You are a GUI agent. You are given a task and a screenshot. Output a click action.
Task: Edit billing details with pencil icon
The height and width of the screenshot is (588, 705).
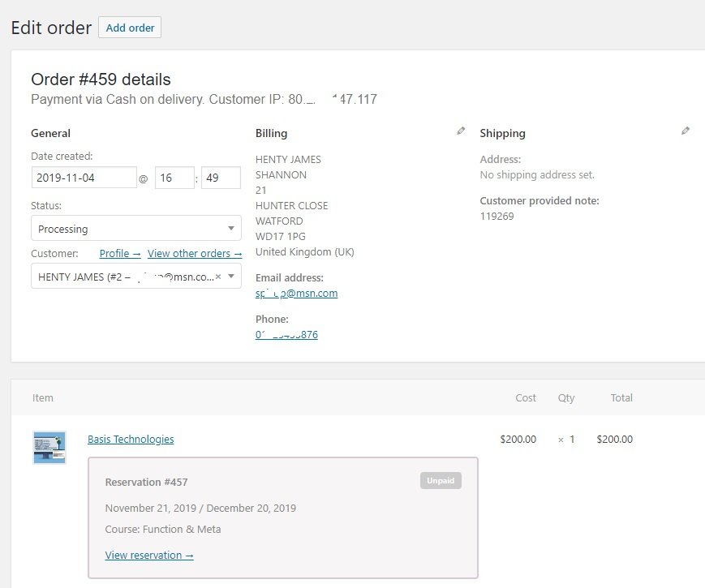tap(461, 131)
